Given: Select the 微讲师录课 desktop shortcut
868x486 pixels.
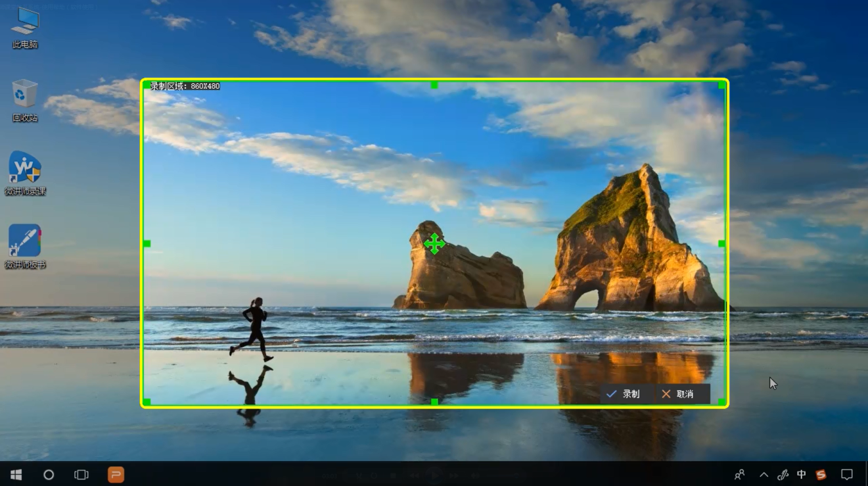Looking at the screenshot, I should point(25,174).
